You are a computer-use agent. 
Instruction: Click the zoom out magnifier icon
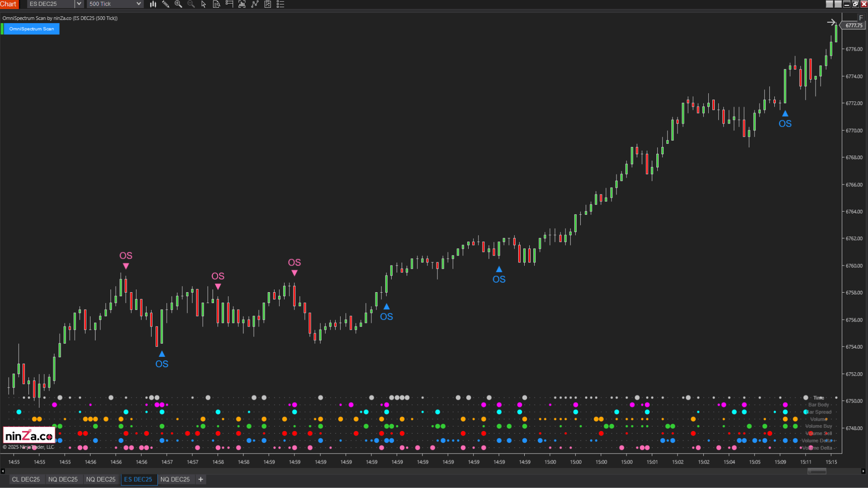click(191, 4)
